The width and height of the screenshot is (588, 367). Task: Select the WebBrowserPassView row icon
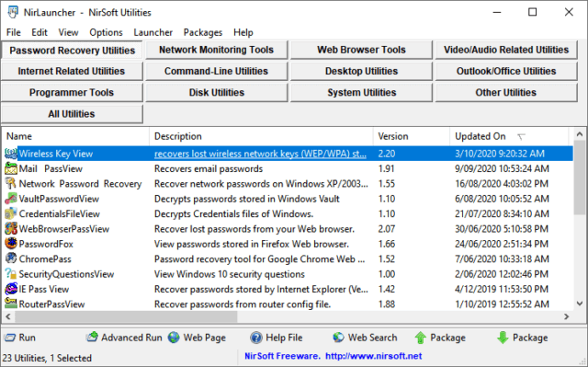pos(11,228)
